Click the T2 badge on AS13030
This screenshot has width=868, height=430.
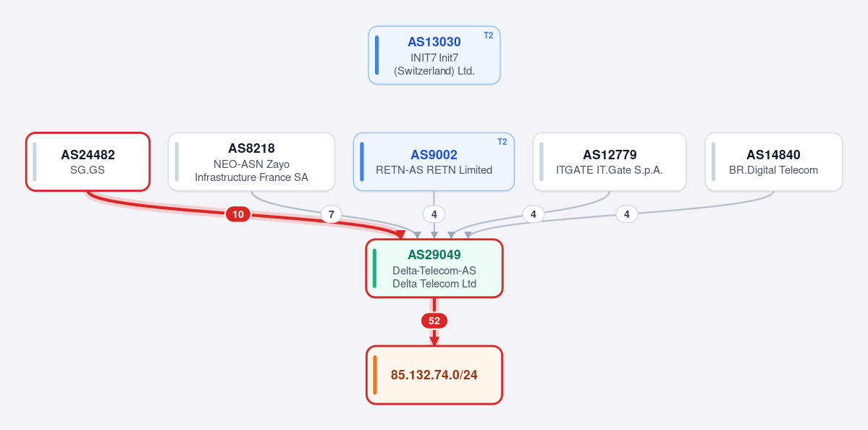(488, 35)
